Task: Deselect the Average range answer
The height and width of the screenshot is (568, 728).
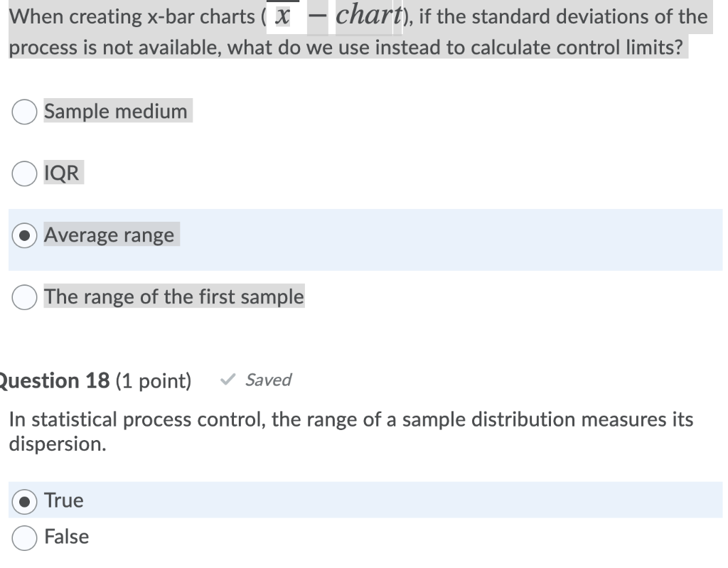Action: [24, 235]
